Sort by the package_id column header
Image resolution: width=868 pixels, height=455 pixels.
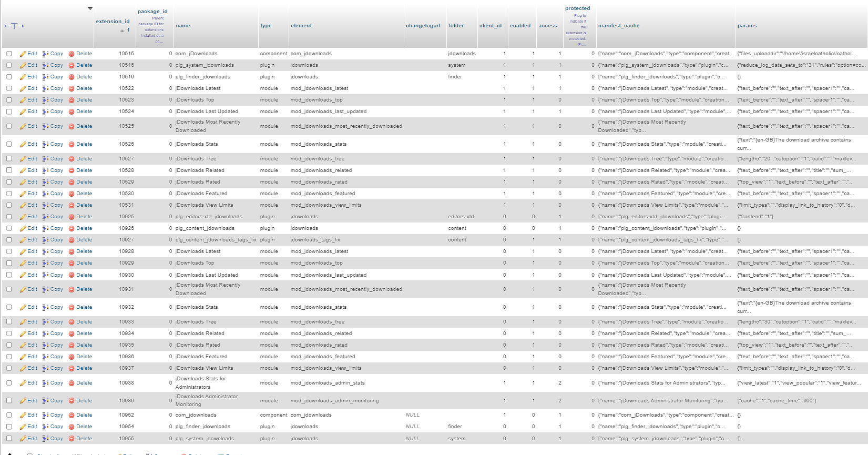click(x=152, y=12)
